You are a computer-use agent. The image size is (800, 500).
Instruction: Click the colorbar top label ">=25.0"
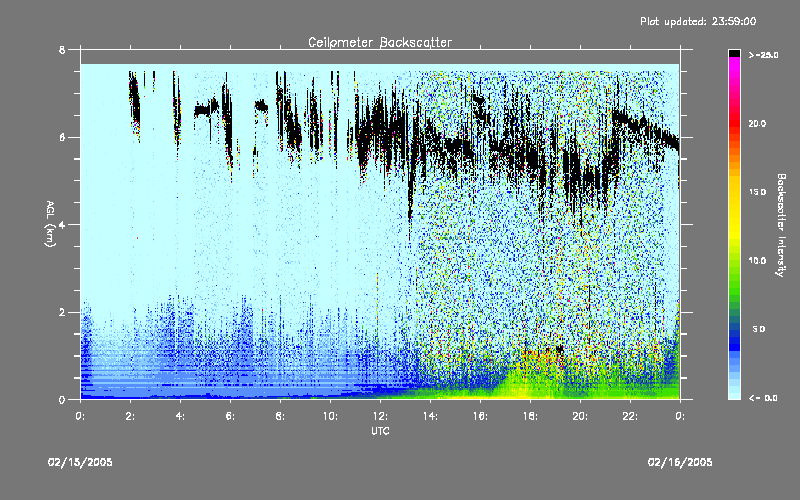(x=763, y=55)
